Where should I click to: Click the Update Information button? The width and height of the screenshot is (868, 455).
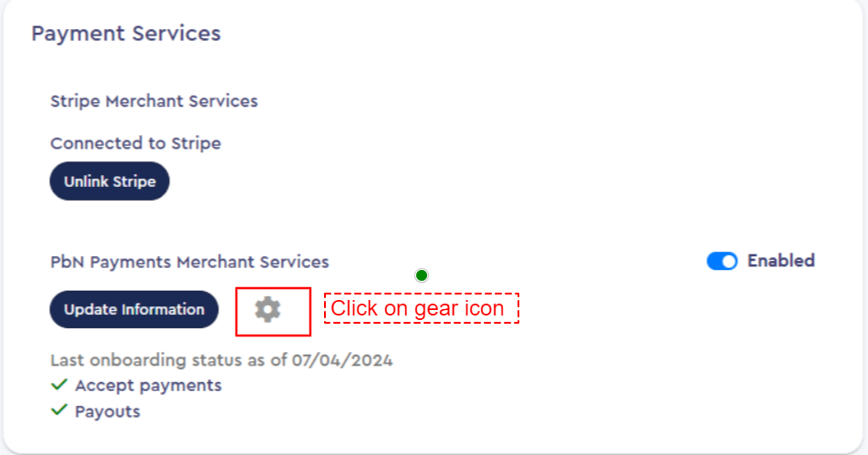tap(134, 309)
